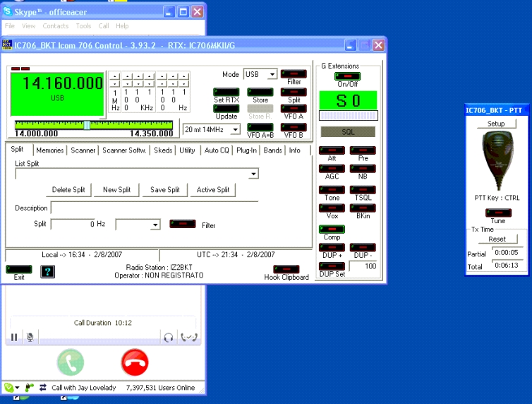Toggle the Tone LED button
532x404 pixels.
pyautogui.click(x=332, y=190)
